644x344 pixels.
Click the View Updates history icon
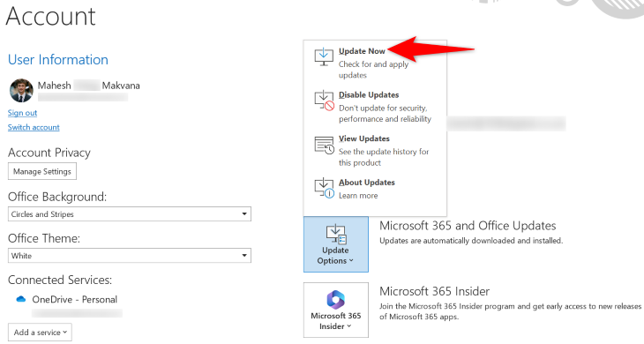coord(325,145)
